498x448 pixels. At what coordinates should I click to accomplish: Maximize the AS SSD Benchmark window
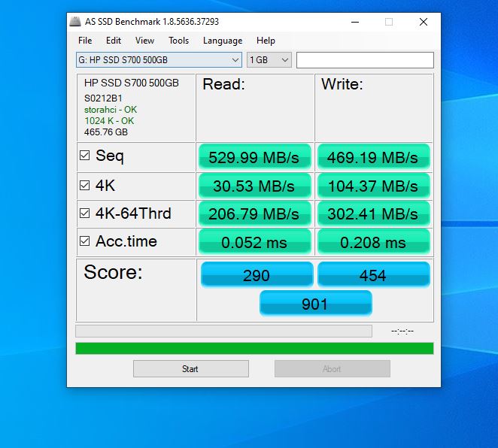point(389,22)
